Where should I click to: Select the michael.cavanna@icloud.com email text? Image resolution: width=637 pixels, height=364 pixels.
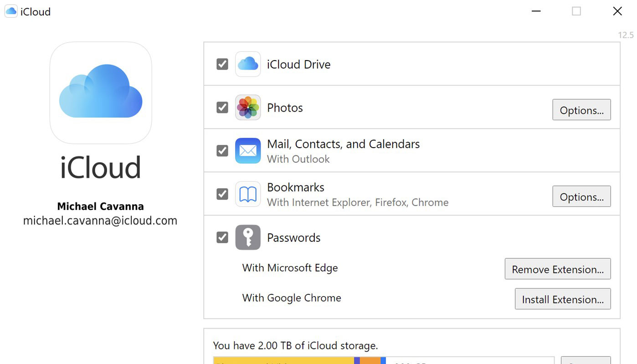click(x=100, y=221)
